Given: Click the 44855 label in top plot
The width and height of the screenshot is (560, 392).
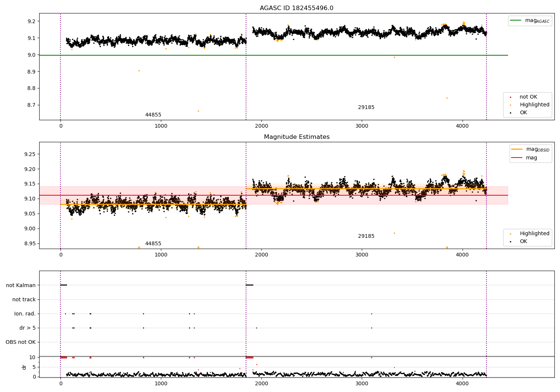Looking at the screenshot, I should (x=153, y=115).
